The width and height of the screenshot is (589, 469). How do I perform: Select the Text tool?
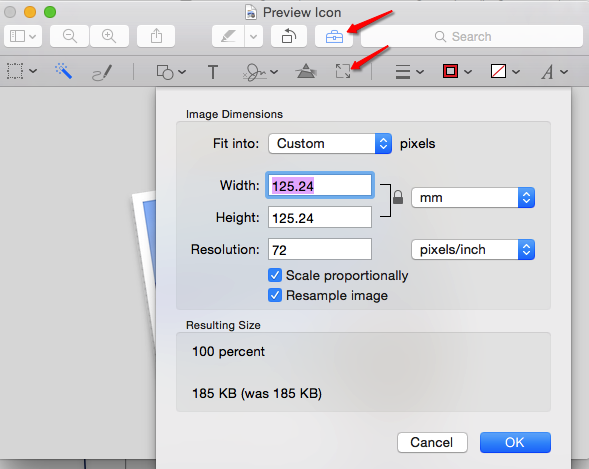pyautogui.click(x=213, y=72)
